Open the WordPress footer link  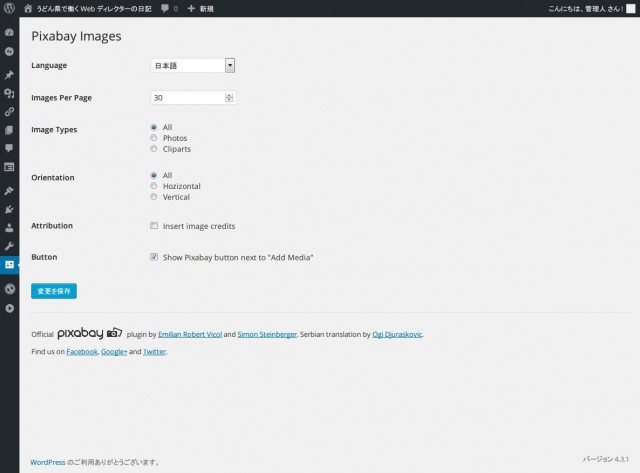(48, 462)
